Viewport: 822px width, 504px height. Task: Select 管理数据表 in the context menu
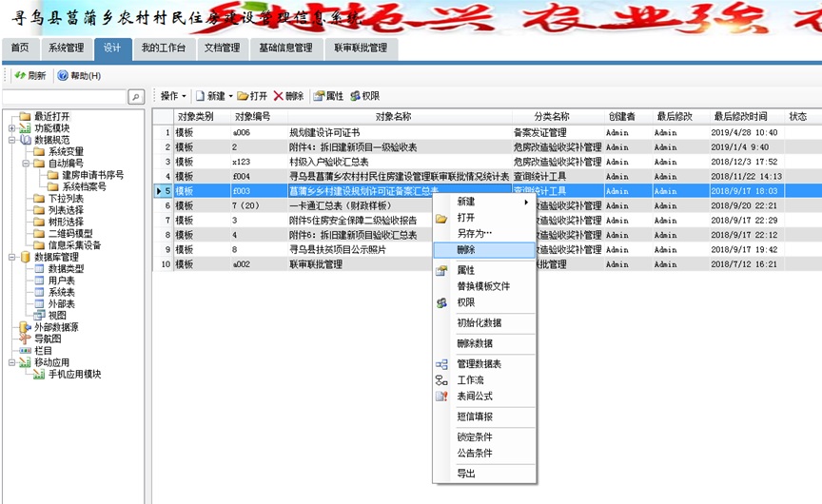tap(479, 363)
